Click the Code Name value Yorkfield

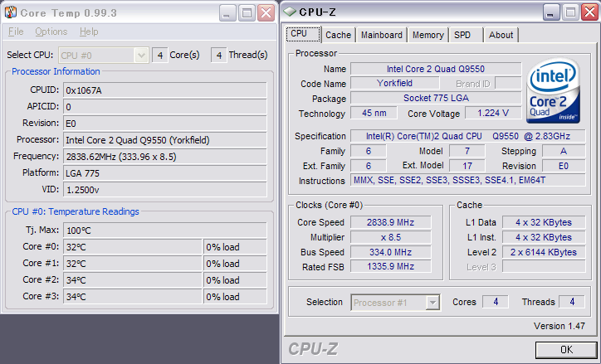click(395, 83)
